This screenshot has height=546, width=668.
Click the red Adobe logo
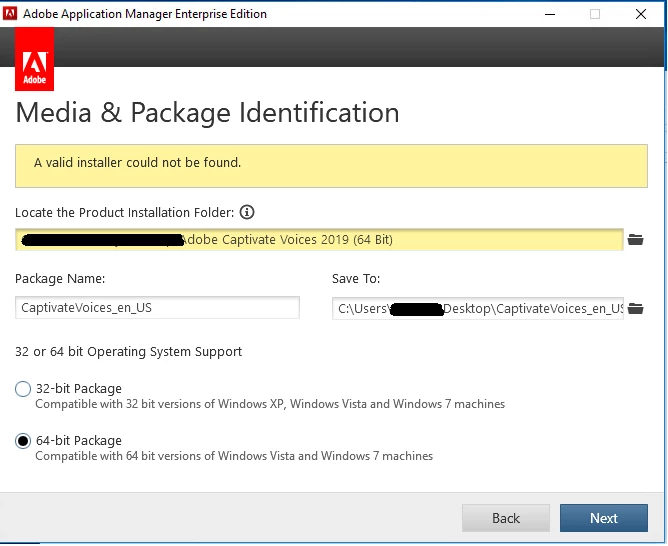pyautogui.click(x=35, y=59)
